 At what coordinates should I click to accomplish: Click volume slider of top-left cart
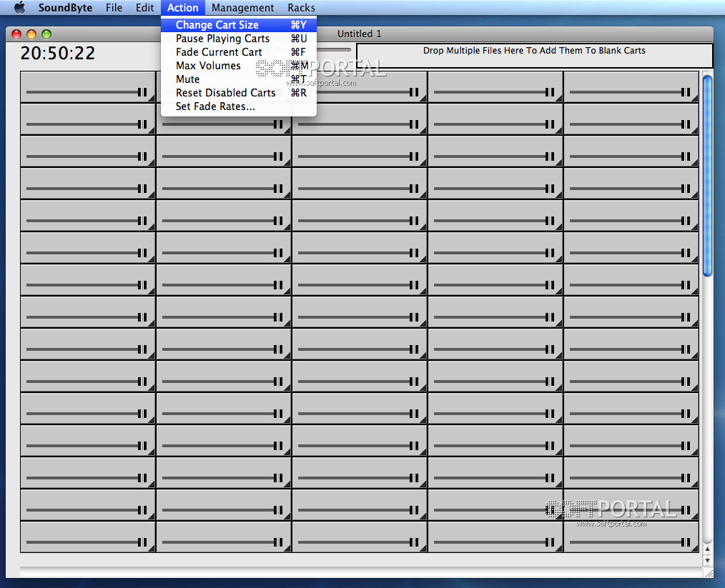coord(82,92)
